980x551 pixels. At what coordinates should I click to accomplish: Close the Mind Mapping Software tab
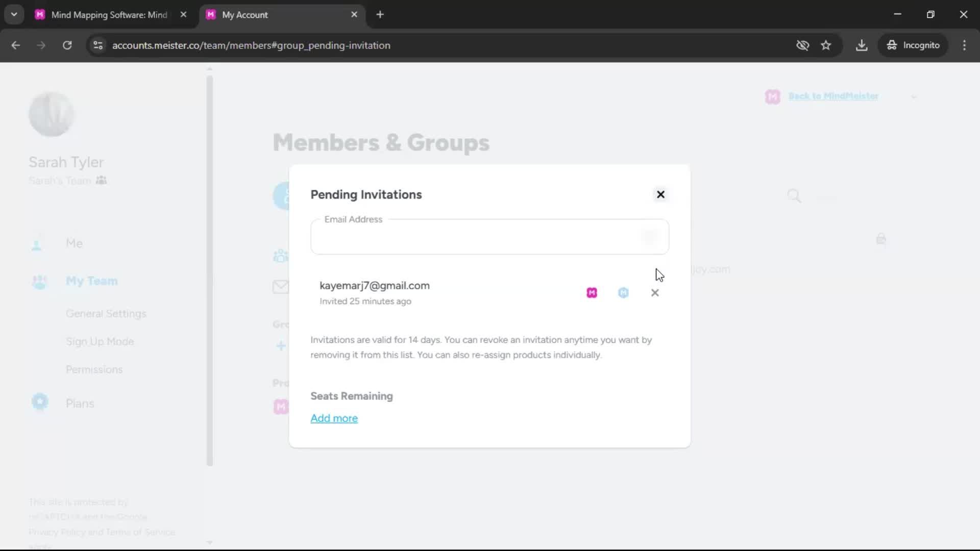pos(183,15)
